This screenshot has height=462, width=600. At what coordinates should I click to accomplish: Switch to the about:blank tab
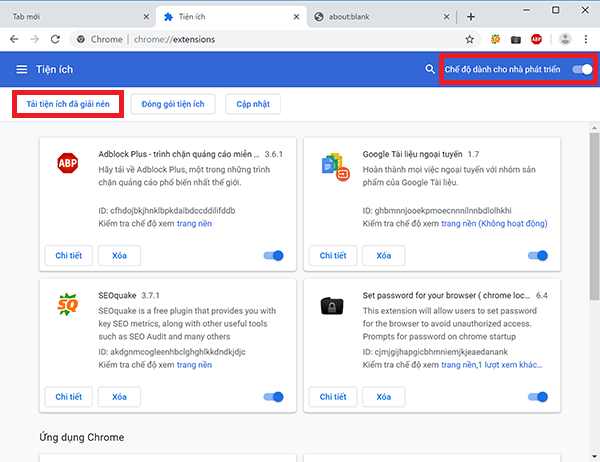pyautogui.click(x=381, y=17)
